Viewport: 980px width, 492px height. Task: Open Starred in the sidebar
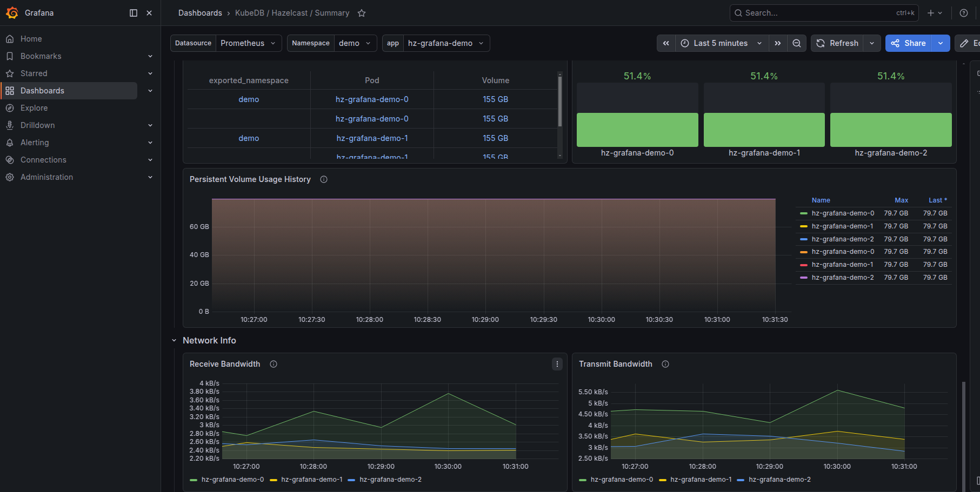click(34, 73)
